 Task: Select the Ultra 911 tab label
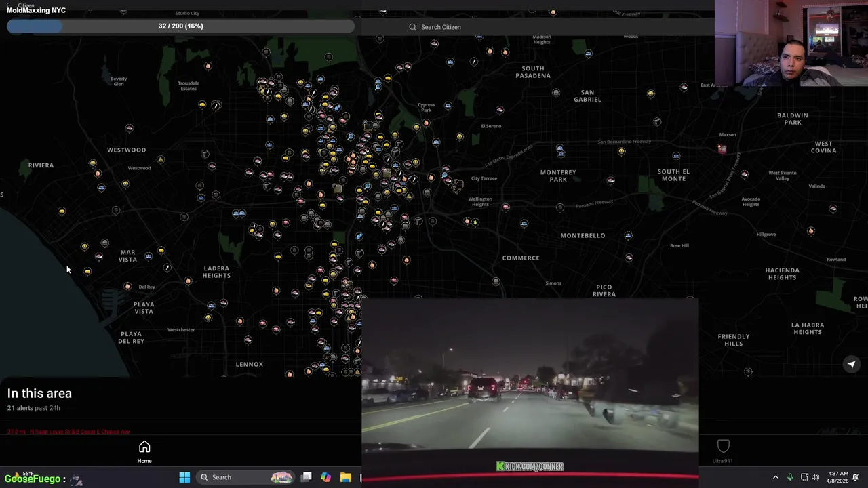[x=723, y=461]
